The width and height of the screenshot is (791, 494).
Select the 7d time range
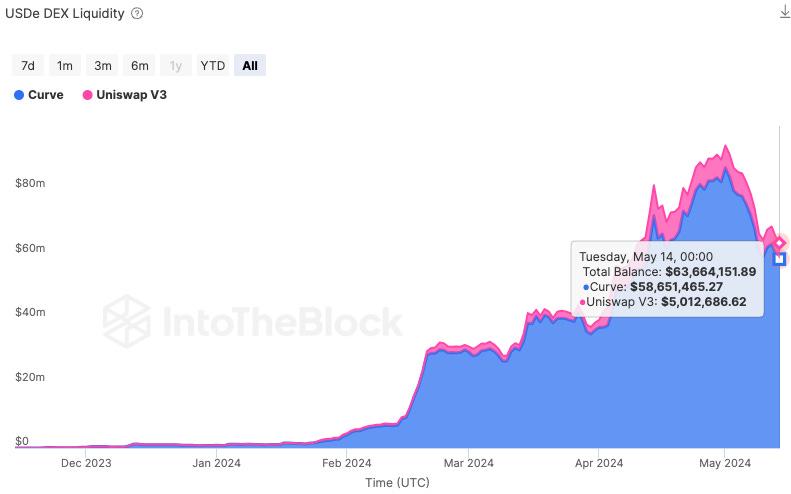[28, 66]
